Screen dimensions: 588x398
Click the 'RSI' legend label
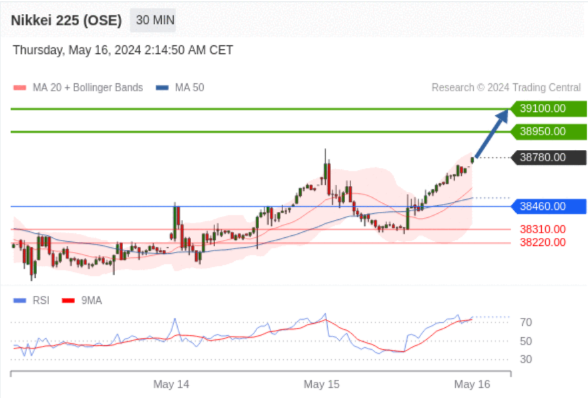(x=41, y=300)
